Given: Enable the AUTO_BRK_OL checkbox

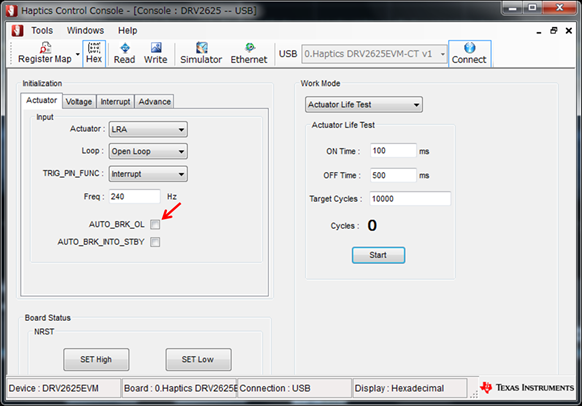Looking at the screenshot, I should (x=155, y=224).
